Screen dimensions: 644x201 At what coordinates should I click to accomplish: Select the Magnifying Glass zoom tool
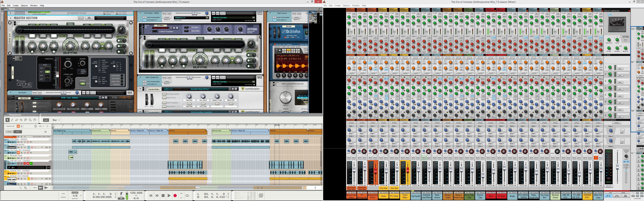(x=30, y=120)
